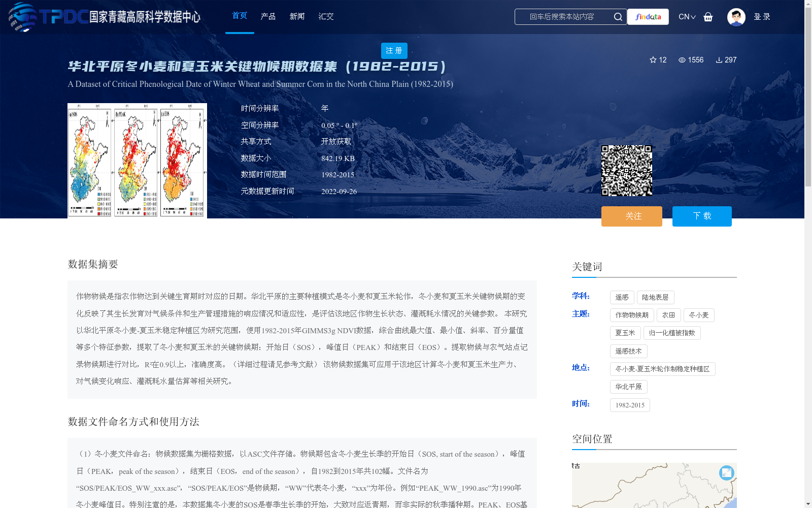Select the 陆地表层 keyword tag

tap(655, 298)
